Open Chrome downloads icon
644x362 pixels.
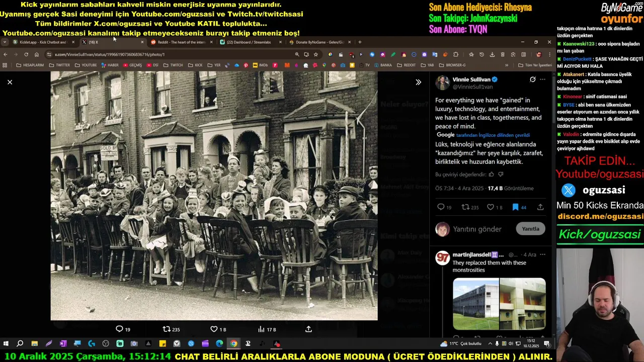[492, 54]
